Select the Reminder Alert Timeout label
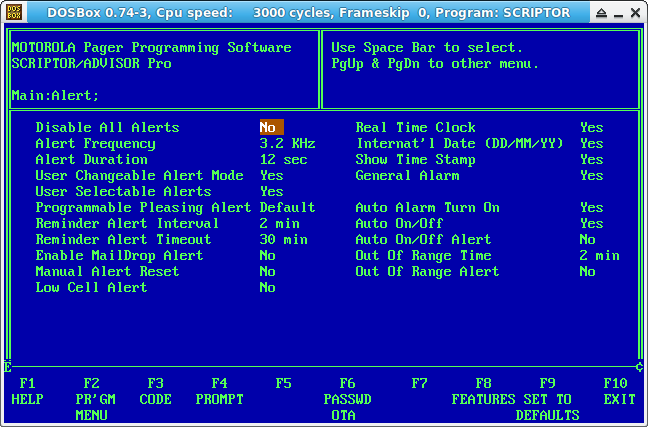The image size is (648, 427). pos(123,239)
